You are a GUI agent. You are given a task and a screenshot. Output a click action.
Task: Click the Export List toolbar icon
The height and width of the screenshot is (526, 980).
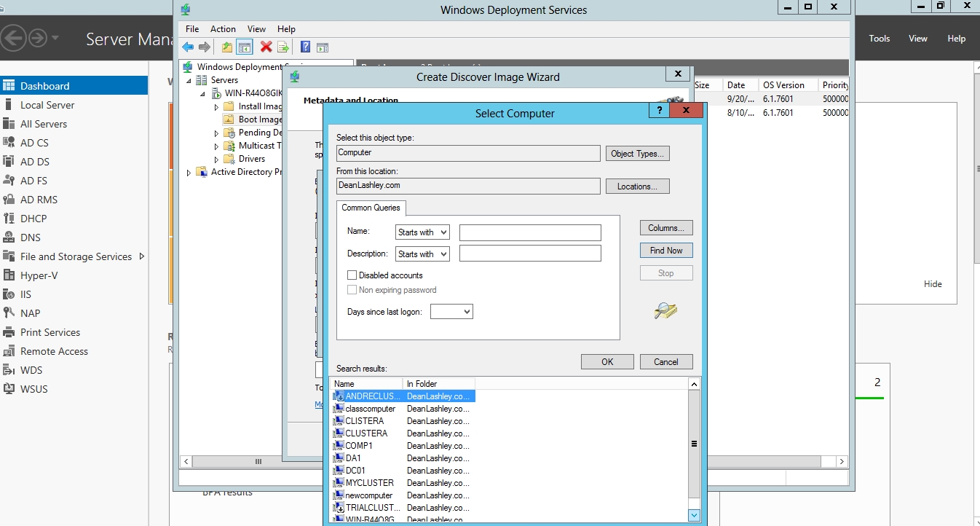pyautogui.click(x=283, y=47)
